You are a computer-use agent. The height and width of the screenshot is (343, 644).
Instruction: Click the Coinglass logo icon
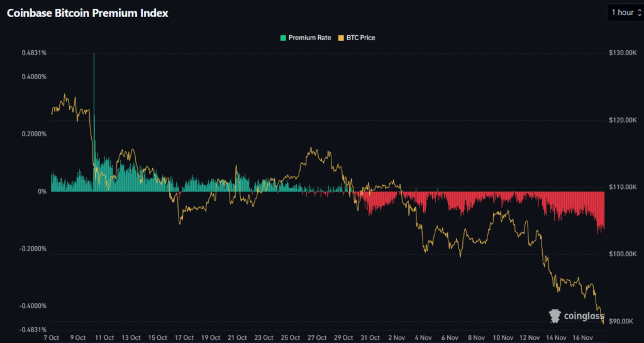pyautogui.click(x=555, y=315)
